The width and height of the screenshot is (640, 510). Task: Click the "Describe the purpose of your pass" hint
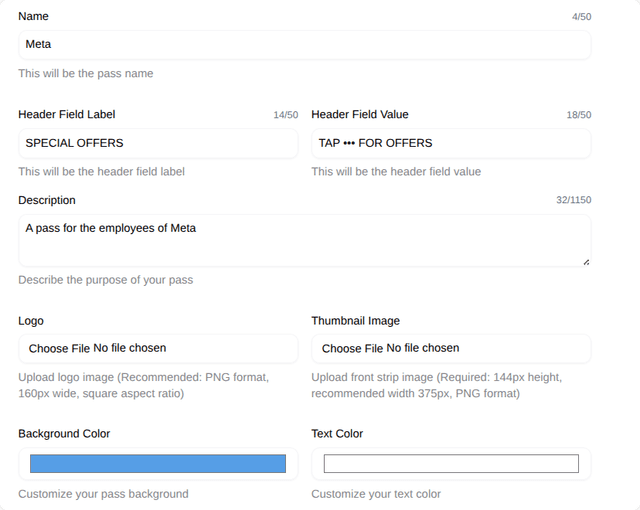pos(105,280)
